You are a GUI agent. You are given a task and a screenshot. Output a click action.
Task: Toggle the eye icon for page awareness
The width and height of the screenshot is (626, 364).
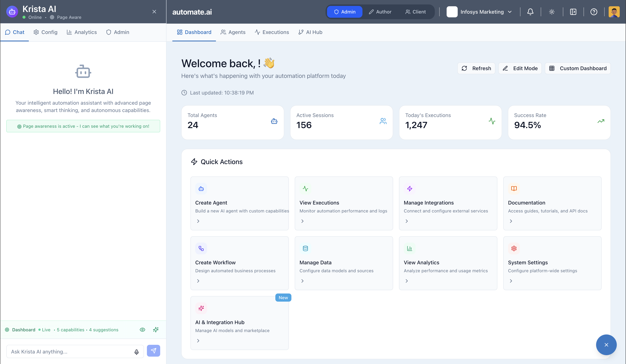[x=142, y=330]
